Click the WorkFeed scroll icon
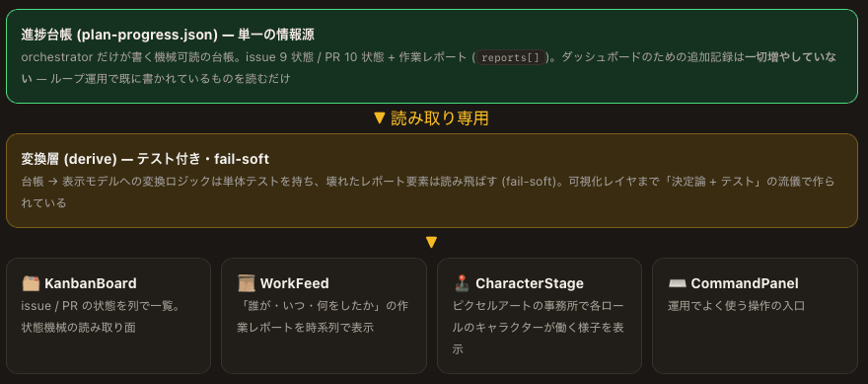 (247, 283)
